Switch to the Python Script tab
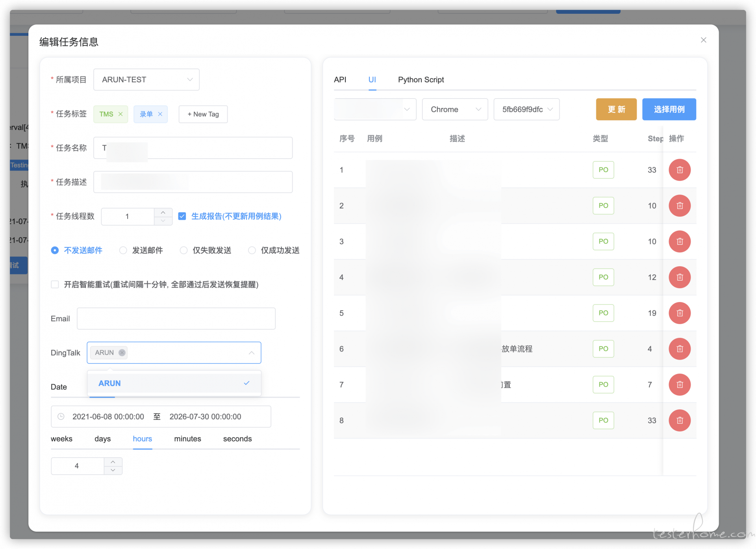This screenshot has width=756, height=549. click(x=421, y=80)
